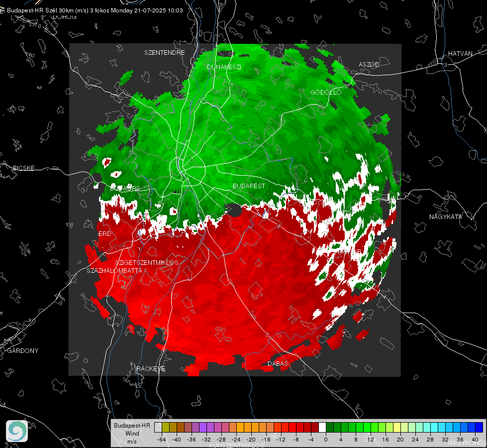Click the BICSKE town label
Viewport: 487px width, 448px height.
pyautogui.click(x=23, y=168)
